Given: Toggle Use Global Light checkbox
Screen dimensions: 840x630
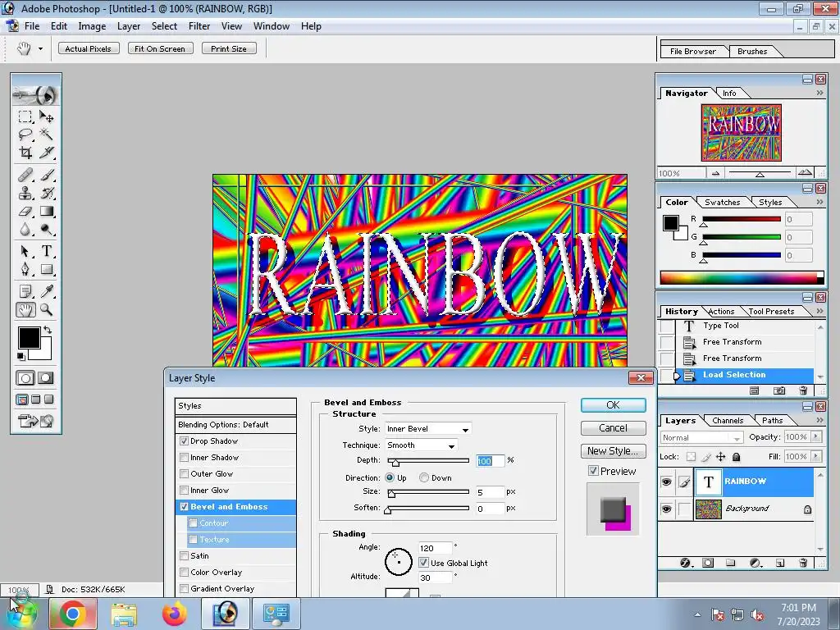Looking at the screenshot, I should tap(424, 563).
